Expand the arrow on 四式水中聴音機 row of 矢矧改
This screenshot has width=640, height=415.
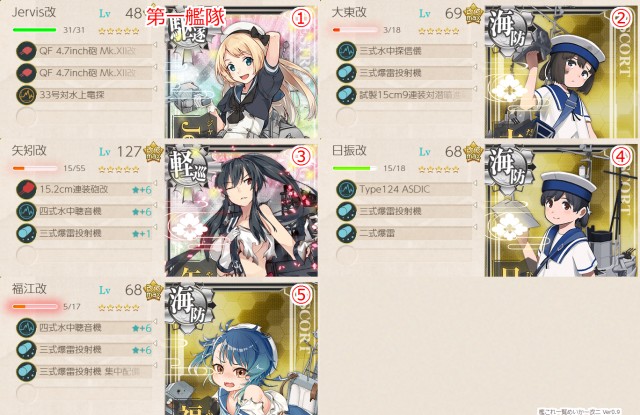[155, 205]
